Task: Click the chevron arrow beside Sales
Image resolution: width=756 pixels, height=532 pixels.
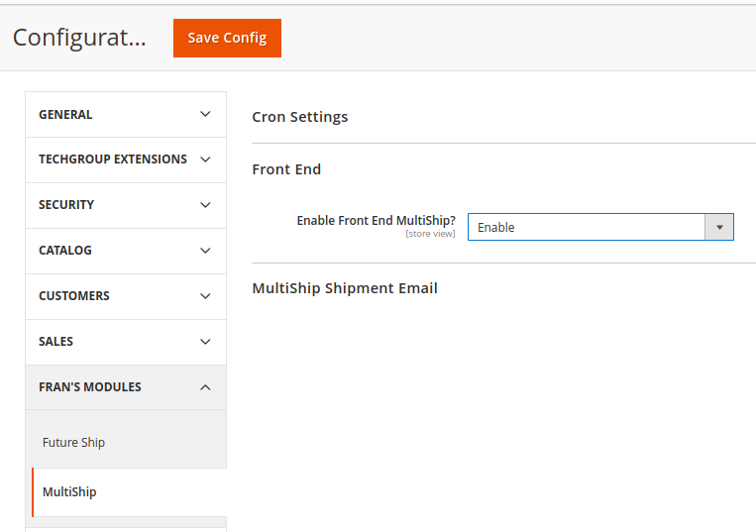Action: click(205, 342)
